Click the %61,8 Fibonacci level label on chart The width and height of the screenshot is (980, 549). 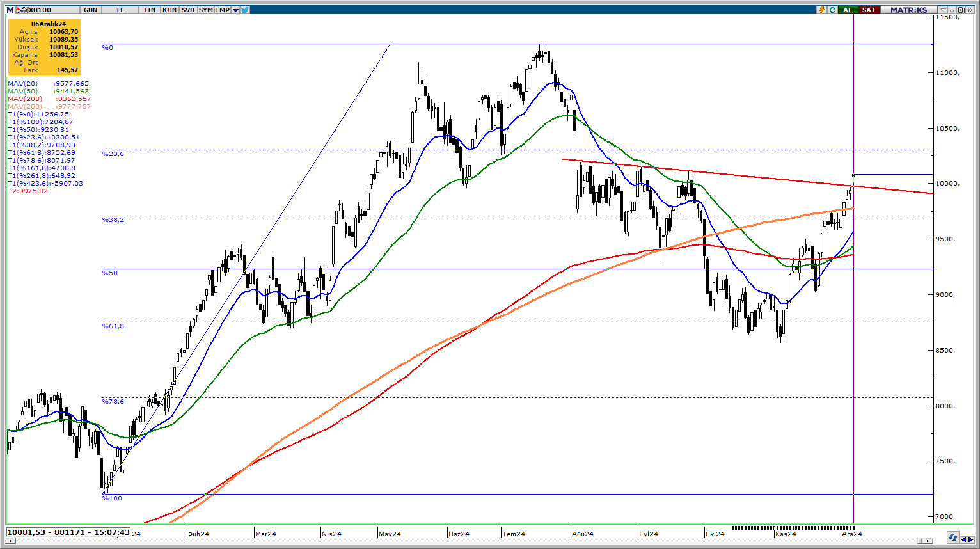tap(113, 326)
